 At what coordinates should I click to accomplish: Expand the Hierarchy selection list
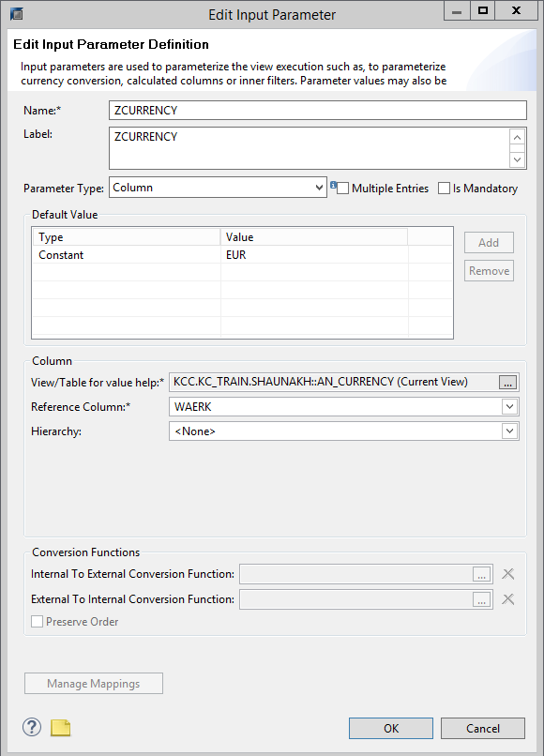[509, 431]
